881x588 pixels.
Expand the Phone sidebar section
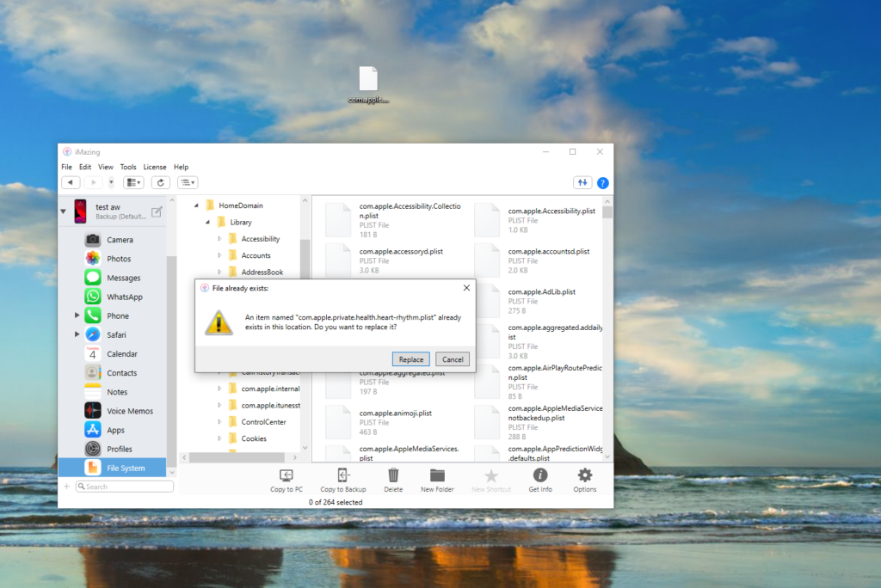77,315
